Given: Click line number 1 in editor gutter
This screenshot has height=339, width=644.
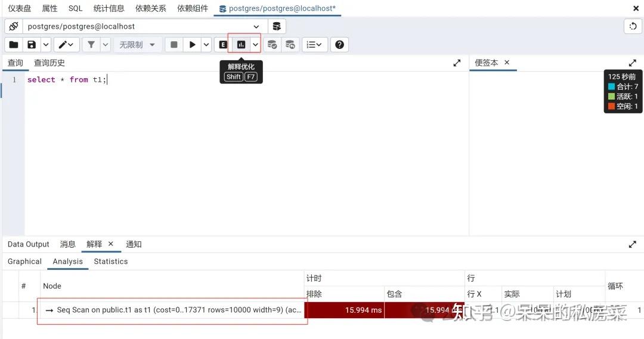Looking at the screenshot, I should pyautogui.click(x=14, y=80).
